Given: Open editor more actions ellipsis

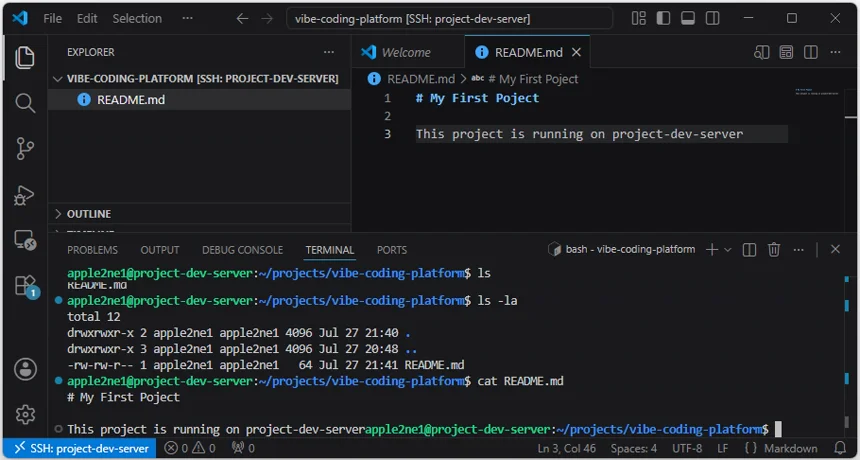Looking at the screenshot, I should [x=835, y=52].
